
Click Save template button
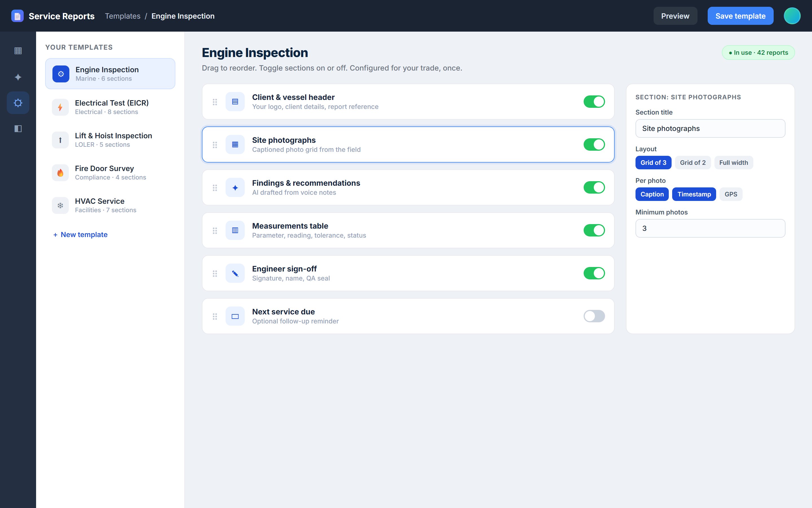coord(740,16)
